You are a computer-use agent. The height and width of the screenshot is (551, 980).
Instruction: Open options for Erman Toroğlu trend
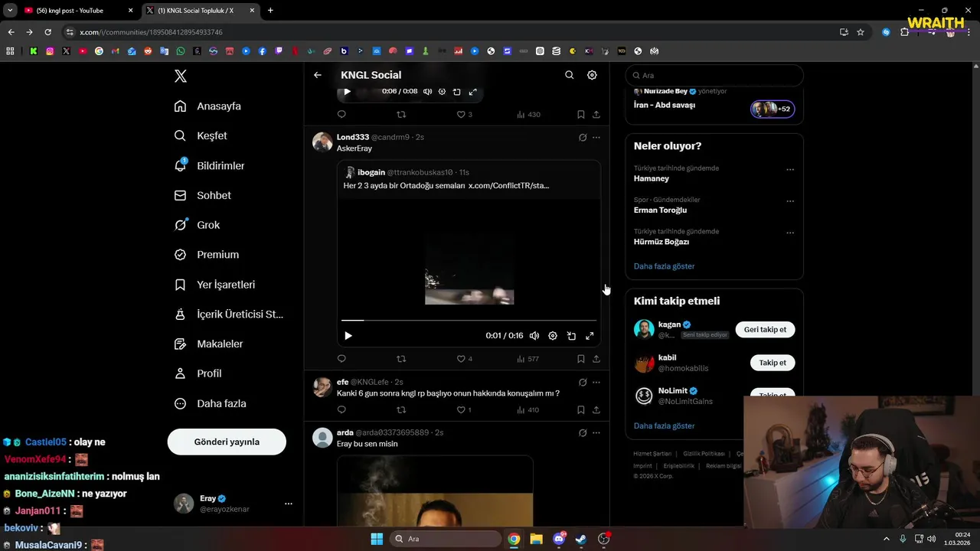pyautogui.click(x=790, y=201)
